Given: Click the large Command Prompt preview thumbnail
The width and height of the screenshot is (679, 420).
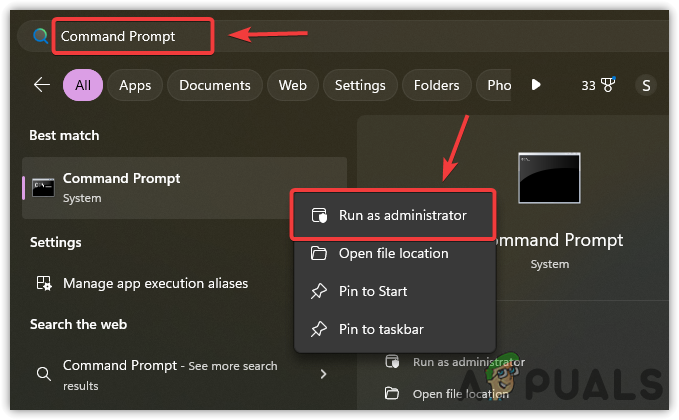Looking at the screenshot, I should point(549,178).
